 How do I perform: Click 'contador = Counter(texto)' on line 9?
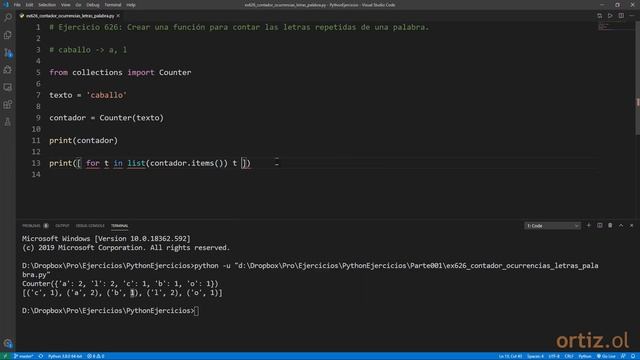tap(106, 118)
